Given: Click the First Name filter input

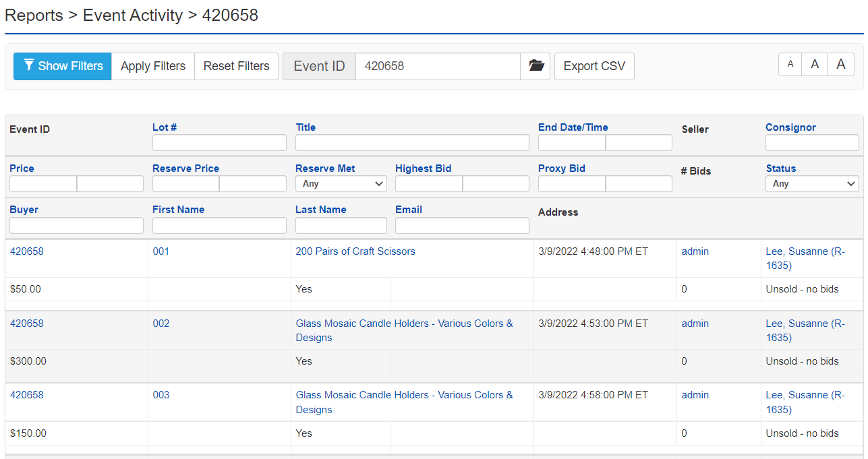Looking at the screenshot, I should pyautogui.click(x=219, y=225).
